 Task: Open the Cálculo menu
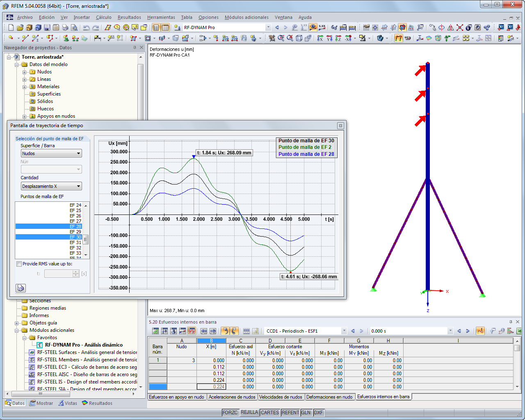104,17
